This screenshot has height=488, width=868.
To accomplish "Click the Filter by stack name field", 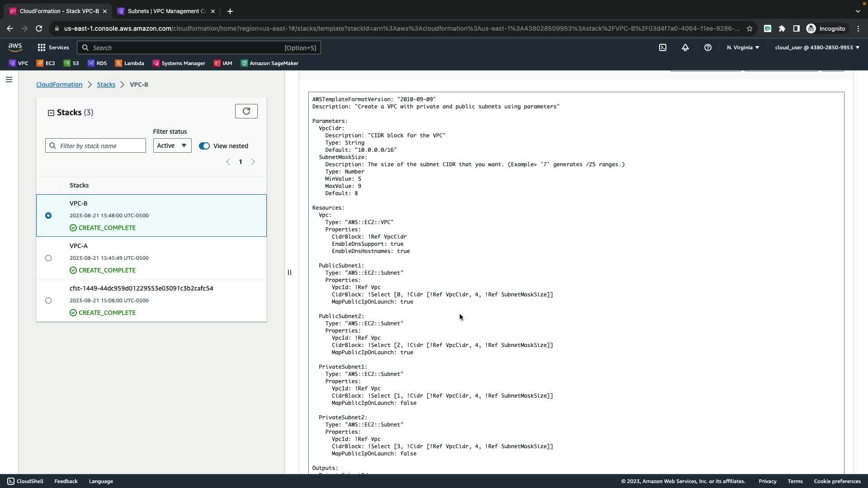I will (100, 146).
